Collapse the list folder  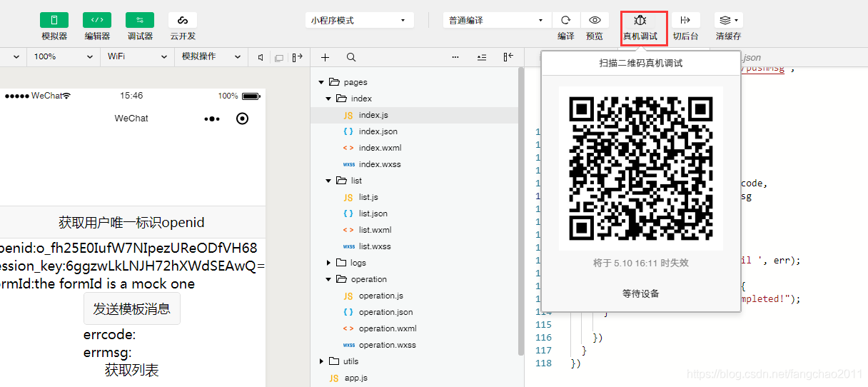328,181
